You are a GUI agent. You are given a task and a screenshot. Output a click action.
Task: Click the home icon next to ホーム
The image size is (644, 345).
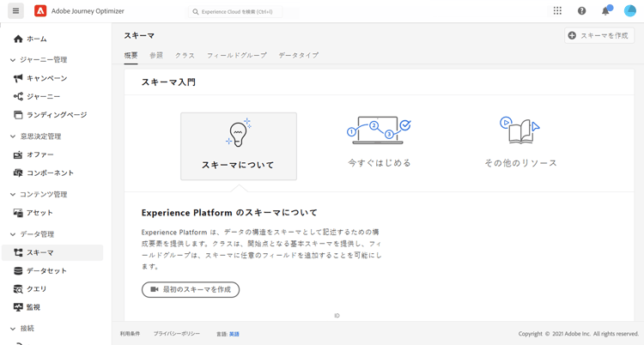pos(18,39)
